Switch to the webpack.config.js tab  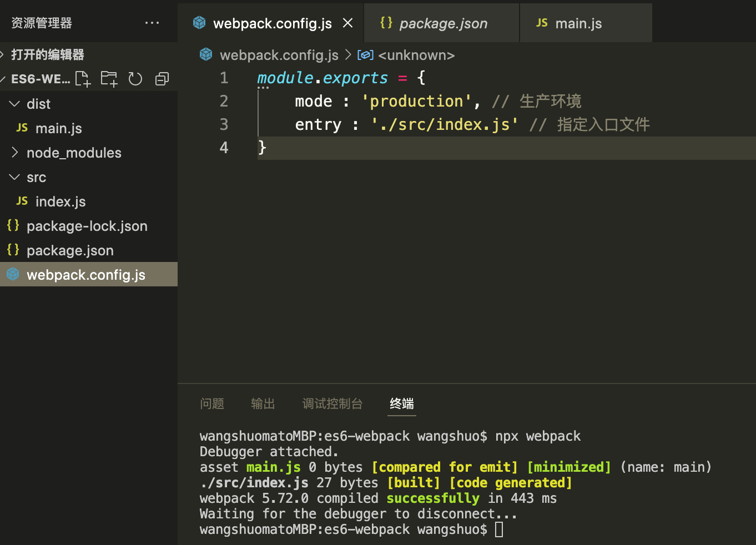pyautogui.click(x=272, y=23)
